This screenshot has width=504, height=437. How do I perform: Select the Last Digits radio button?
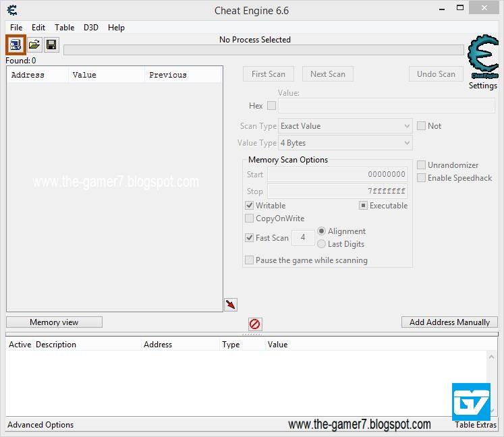tap(321, 244)
